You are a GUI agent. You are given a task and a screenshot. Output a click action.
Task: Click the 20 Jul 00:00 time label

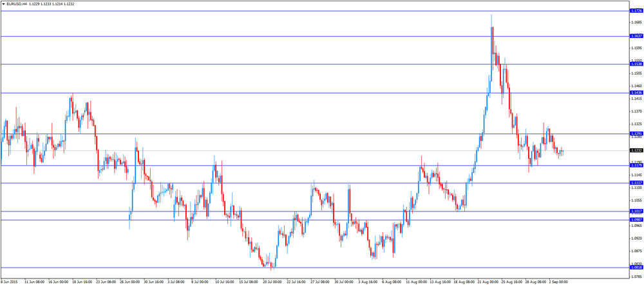point(272,282)
